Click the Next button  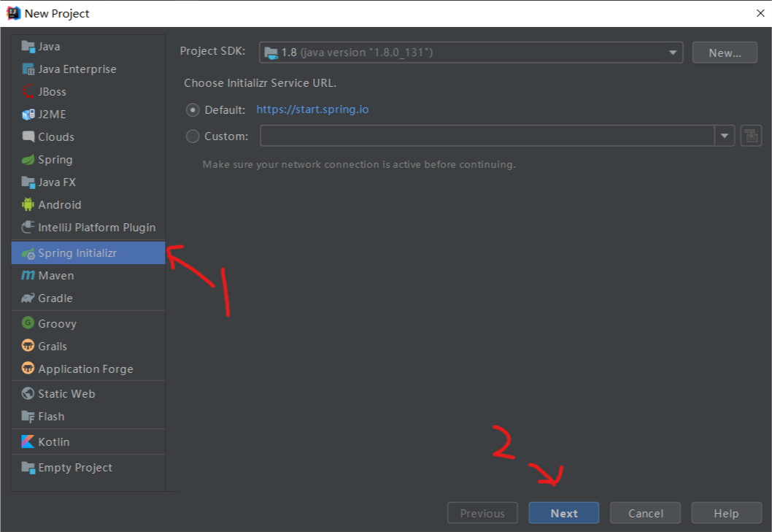pyautogui.click(x=564, y=513)
